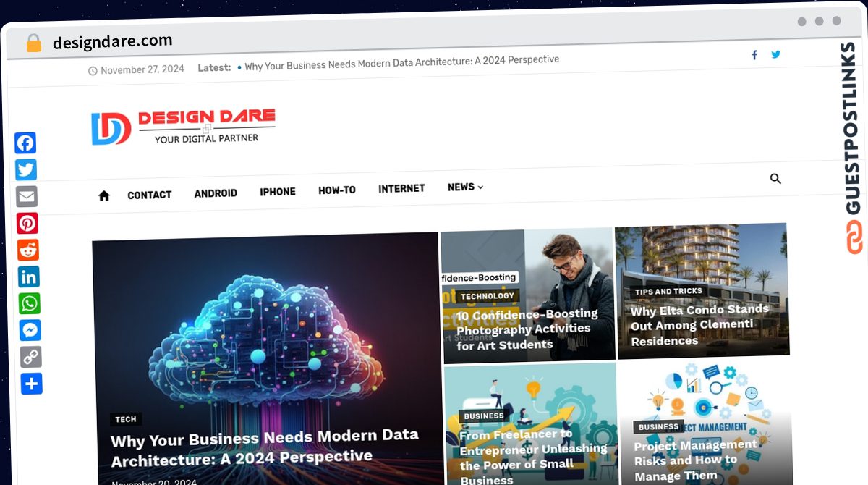This screenshot has width=868, height=485.
Task: Open the Internet menu item
Action: point(401,188)
